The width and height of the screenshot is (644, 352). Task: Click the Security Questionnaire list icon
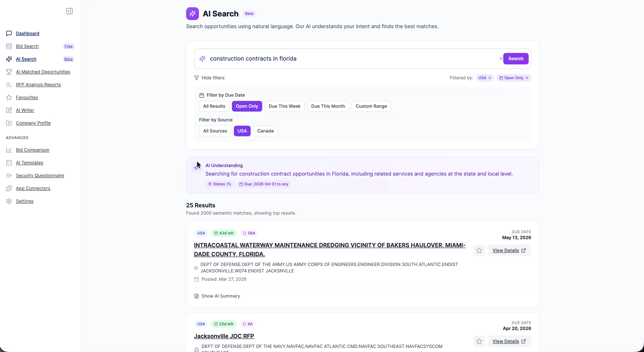click(x=9, y=175)
